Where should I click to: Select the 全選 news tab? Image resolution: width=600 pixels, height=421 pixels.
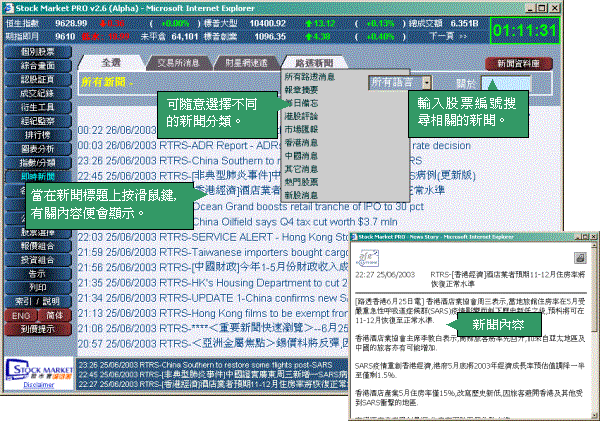pyautogui.click(x=111, y=63)
